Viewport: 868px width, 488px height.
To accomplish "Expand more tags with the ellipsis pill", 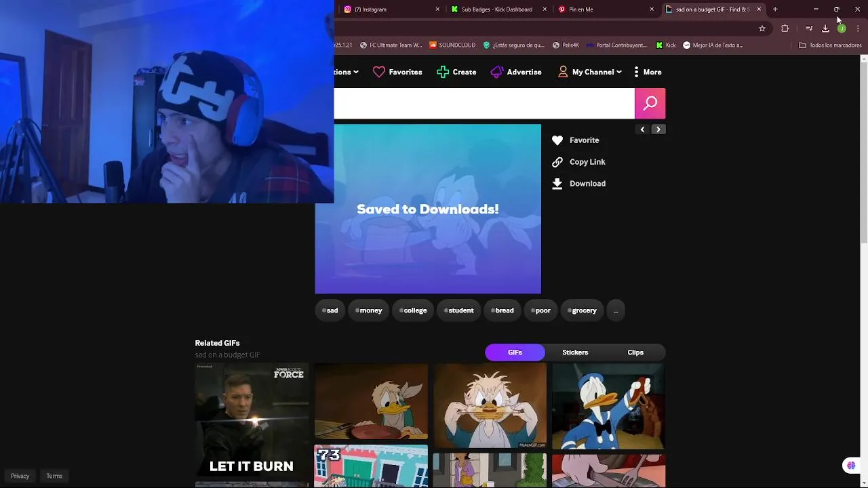I will 616,310.
